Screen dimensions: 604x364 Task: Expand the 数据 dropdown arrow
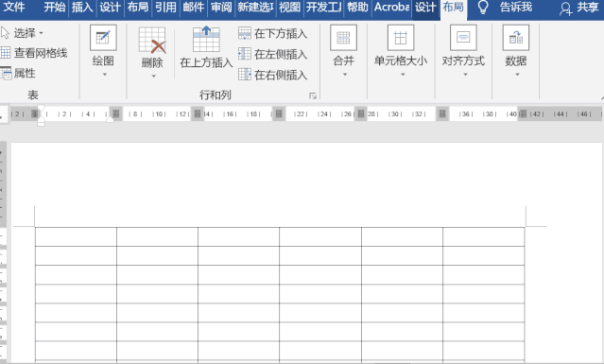point(517,75)
